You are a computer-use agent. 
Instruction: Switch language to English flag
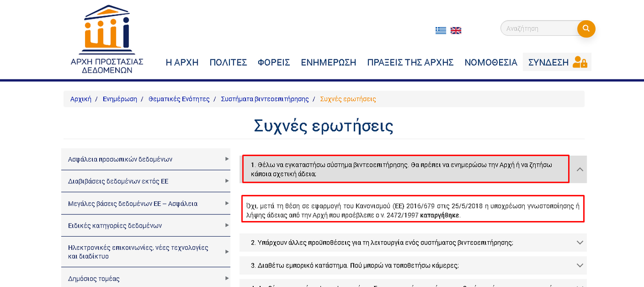coord(456,30)
